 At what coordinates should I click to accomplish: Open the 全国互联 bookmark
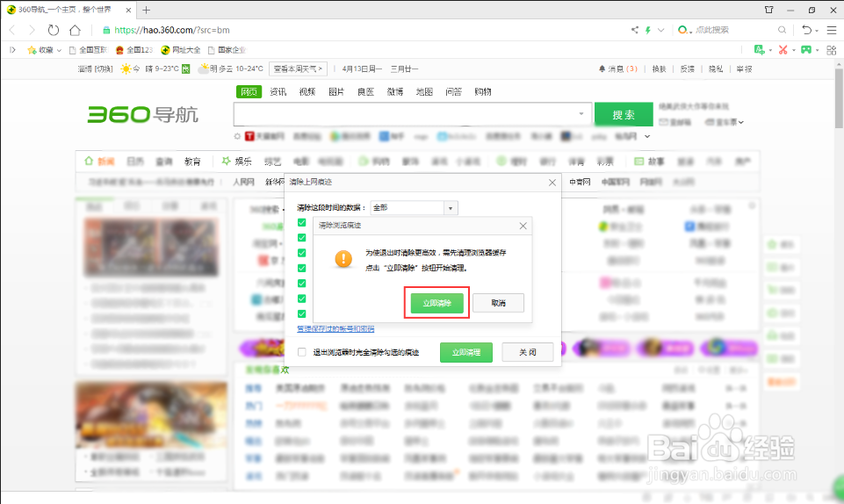pyautogui.click(x=89, y=50)
